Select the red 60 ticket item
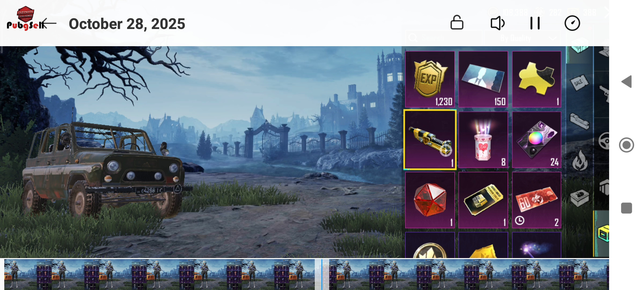Image resolution: width=644 pixels, height=290 pixels. pyautogui.click(x=537, y=200)
